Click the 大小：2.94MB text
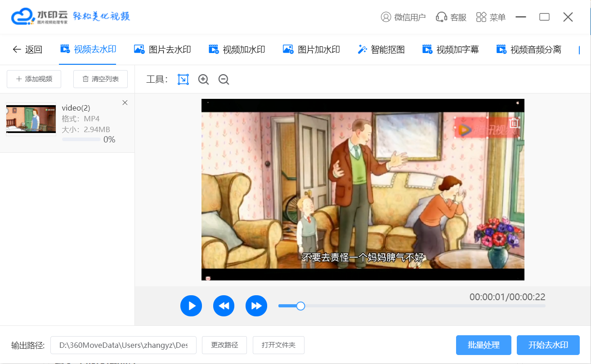 tap(86, 129)
